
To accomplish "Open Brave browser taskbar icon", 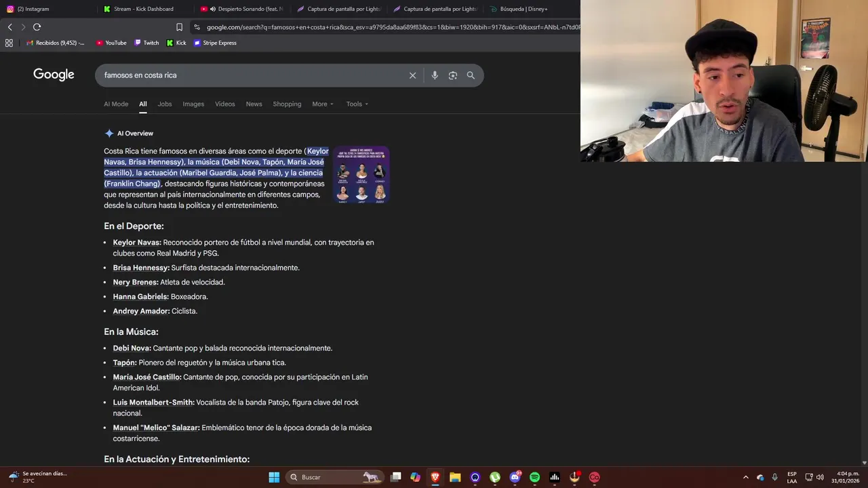I will coord(435,477).
